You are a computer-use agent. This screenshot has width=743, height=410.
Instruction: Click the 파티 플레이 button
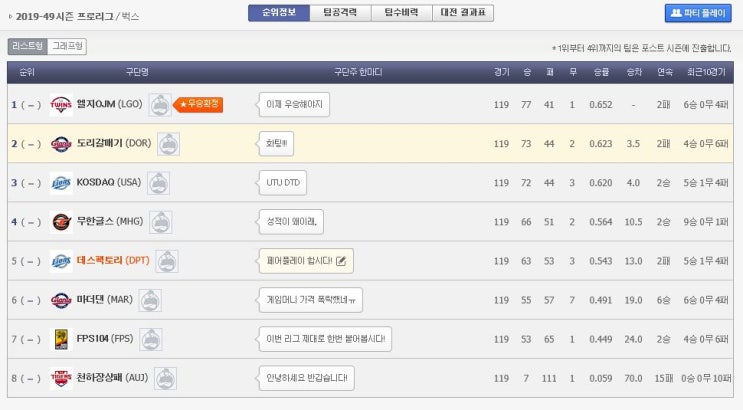click(x=698, y=13)
